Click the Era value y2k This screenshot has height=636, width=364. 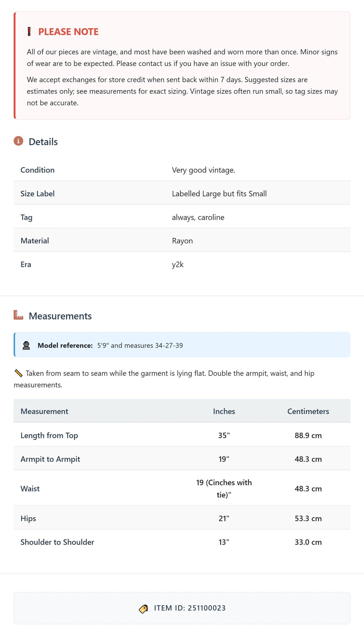pyautogui.click(x=178, y=264)
